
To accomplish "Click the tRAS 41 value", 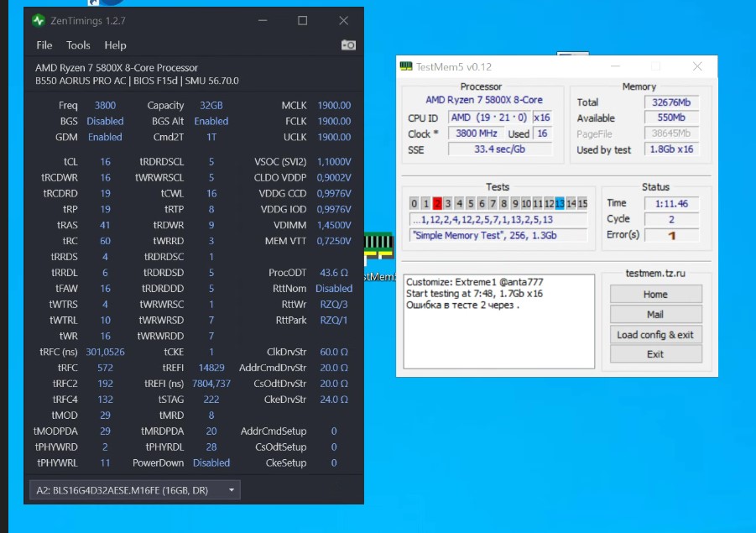I will pyautogui.click(x=105, y=225).
